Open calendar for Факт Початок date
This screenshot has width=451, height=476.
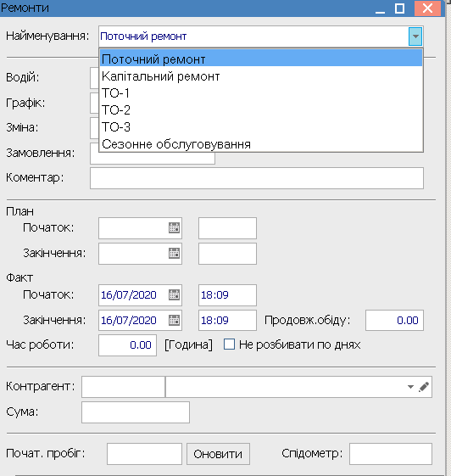(x=174, y=294)
